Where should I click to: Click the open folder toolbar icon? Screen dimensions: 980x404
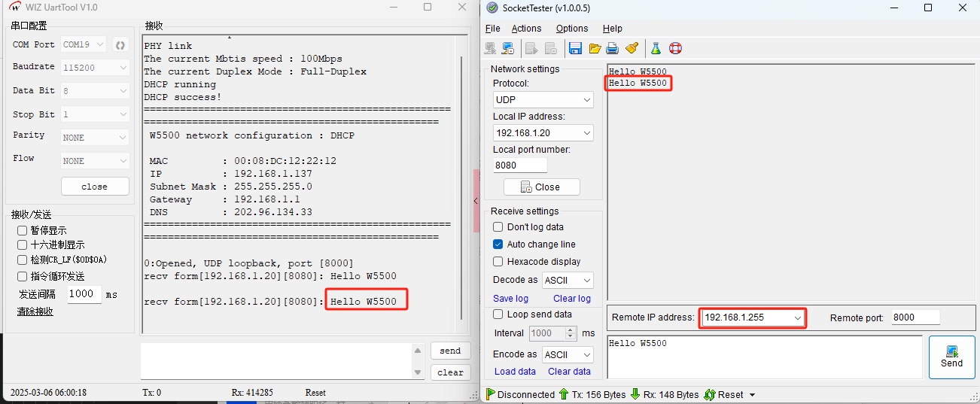tap(595, 48)
